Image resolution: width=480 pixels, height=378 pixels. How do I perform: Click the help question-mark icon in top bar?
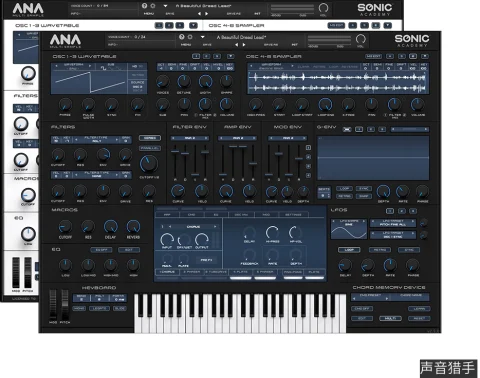pyautogui.click(x=181, y=37)
